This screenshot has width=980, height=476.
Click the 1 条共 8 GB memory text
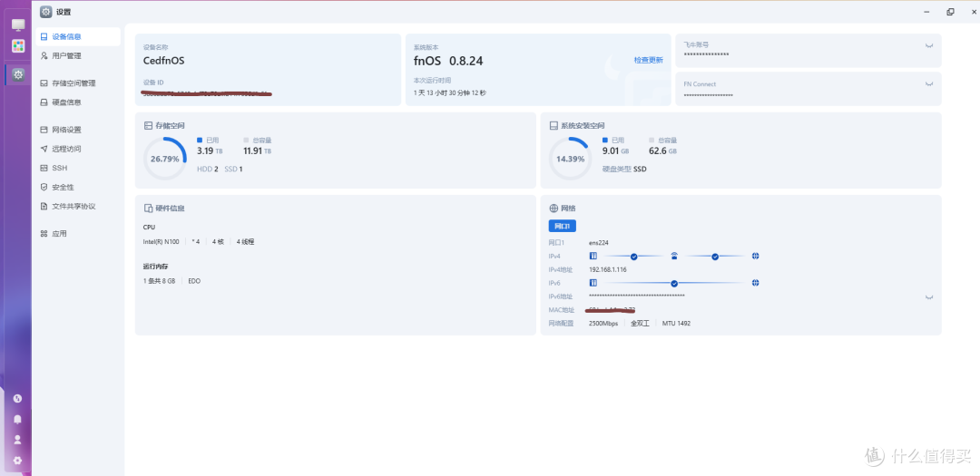tap(160, 281)
